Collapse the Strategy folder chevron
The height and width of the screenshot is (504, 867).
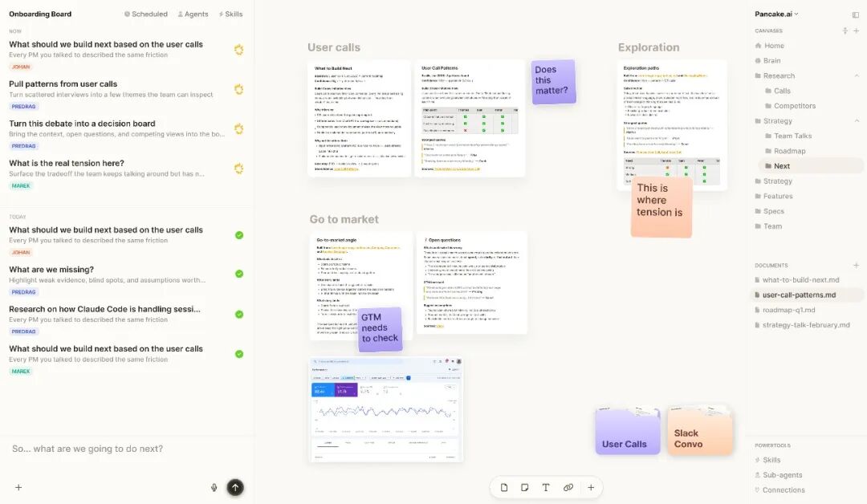(857, 121)
